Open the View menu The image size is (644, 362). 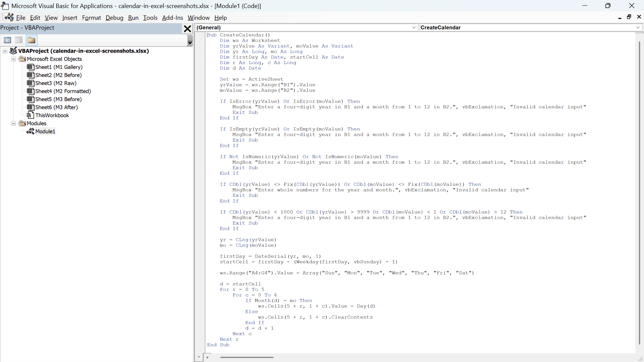[51, 18]
